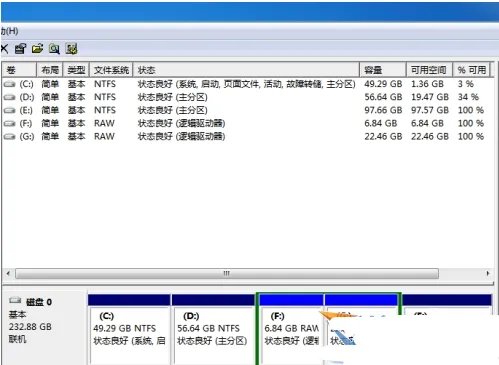The image size is (499, 365).
Task: Click the horizontal scrollbar right arrow
Action: [x=488, y=274]
